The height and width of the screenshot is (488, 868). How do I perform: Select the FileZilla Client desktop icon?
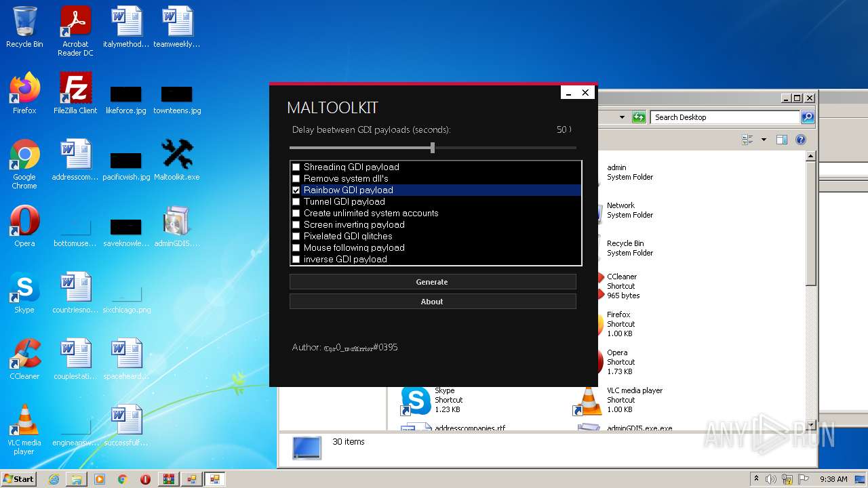tap(75, 93)
